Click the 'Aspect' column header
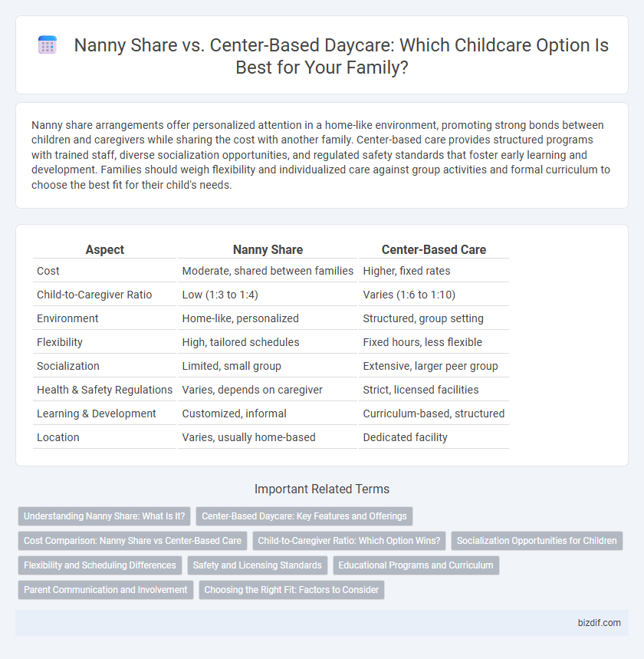 coord(104,249)
